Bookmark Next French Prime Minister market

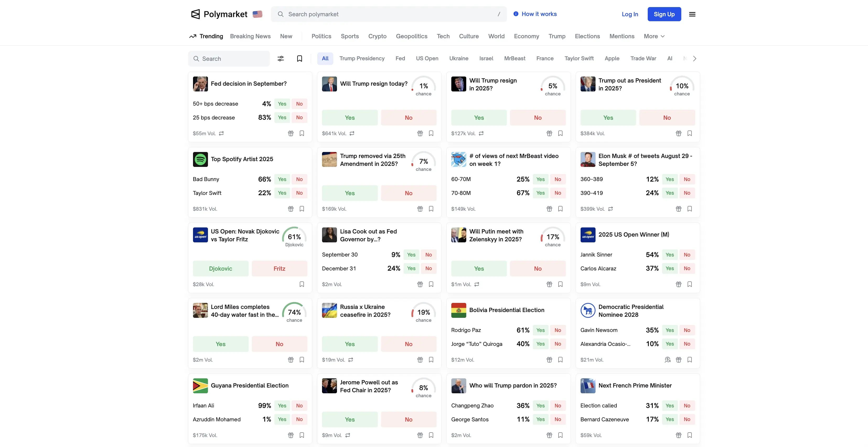click(690, 435)
